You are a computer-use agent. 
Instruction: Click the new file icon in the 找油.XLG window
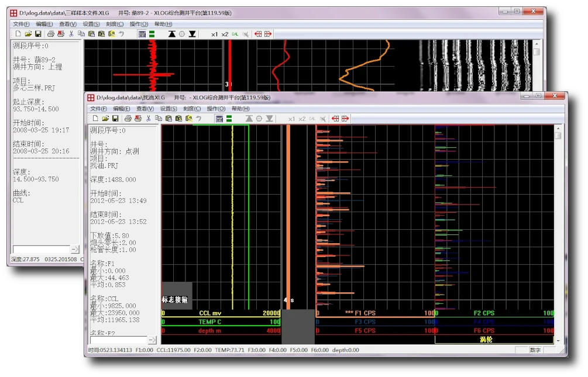click(x=95, y=118)
